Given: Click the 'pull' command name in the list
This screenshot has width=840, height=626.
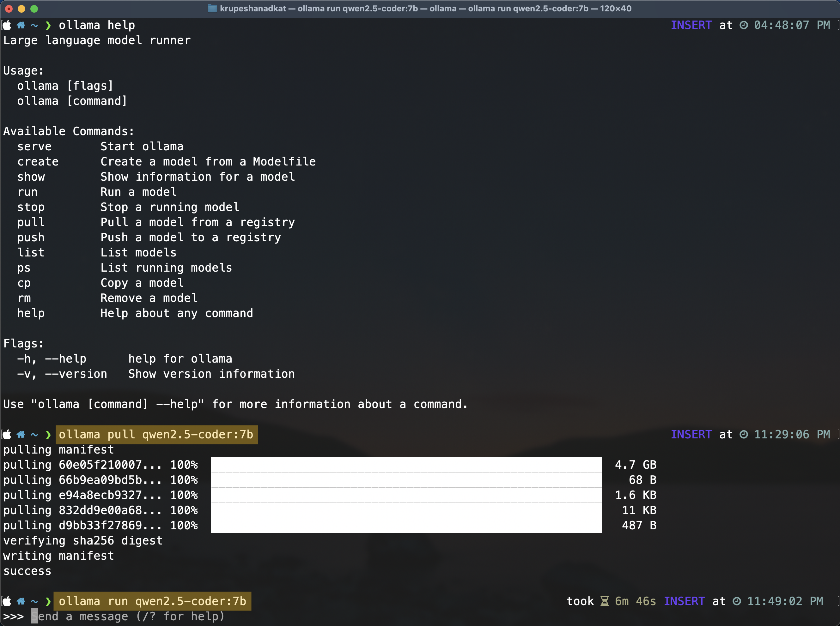Looking at the screenshot, I should [x=31, y=222].
